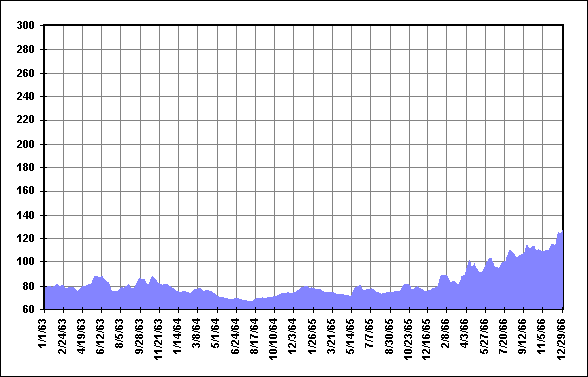Select the 1/14/64 date label
588x377 pixels.
coord(177,336)
